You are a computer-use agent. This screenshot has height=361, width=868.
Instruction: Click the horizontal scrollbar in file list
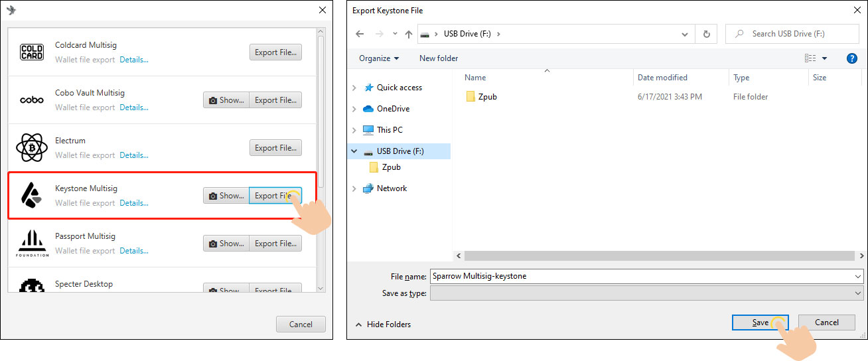[x=660, y=255]
